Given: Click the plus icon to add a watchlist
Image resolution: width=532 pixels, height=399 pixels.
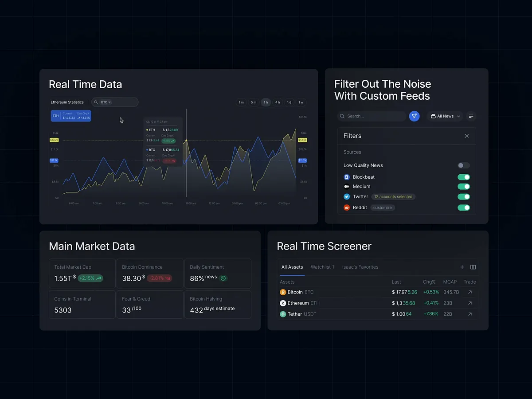Looking at the screenshot, I should tap(462, 267).
